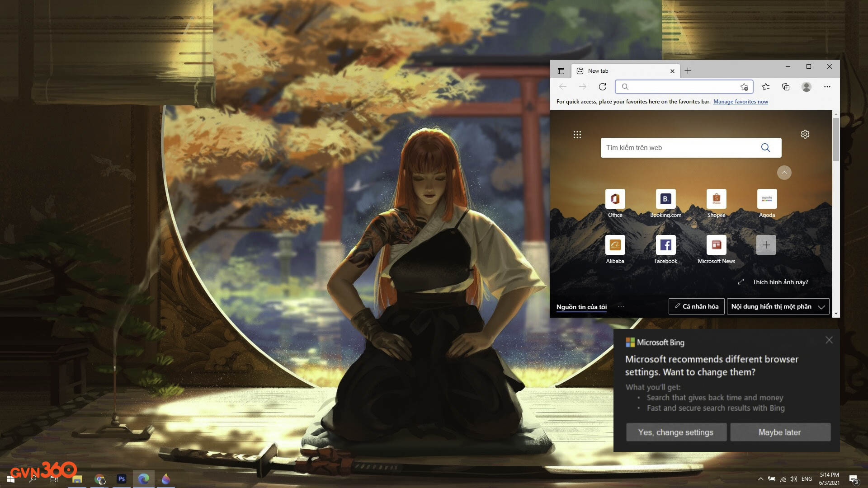Add a new quick link with plus tile
The height and width of the screenshot is (488, 868).
[766, 245]
